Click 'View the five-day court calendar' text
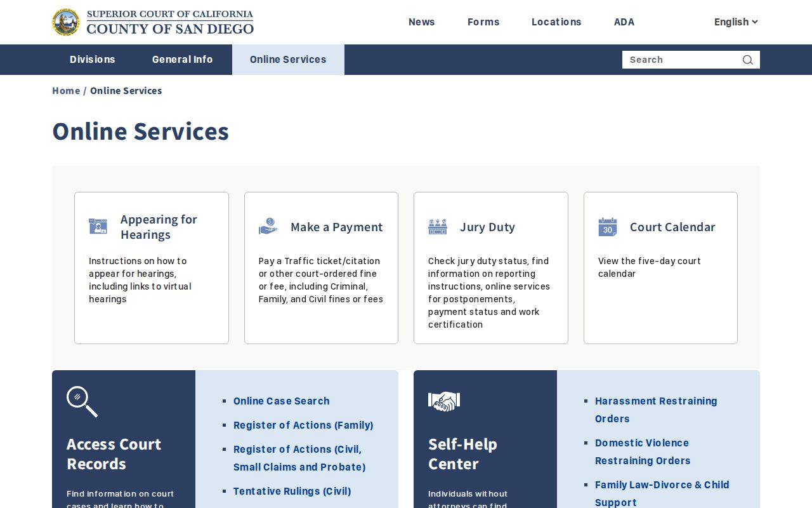Image resolution: width=812 pixels, height=508 pixels. point(650,267)
